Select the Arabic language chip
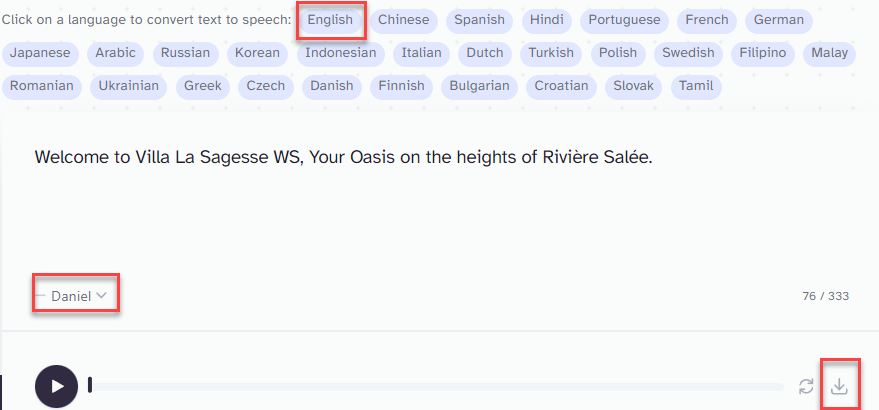The width and height of the screenshot is (879, 410). [115, 53]
